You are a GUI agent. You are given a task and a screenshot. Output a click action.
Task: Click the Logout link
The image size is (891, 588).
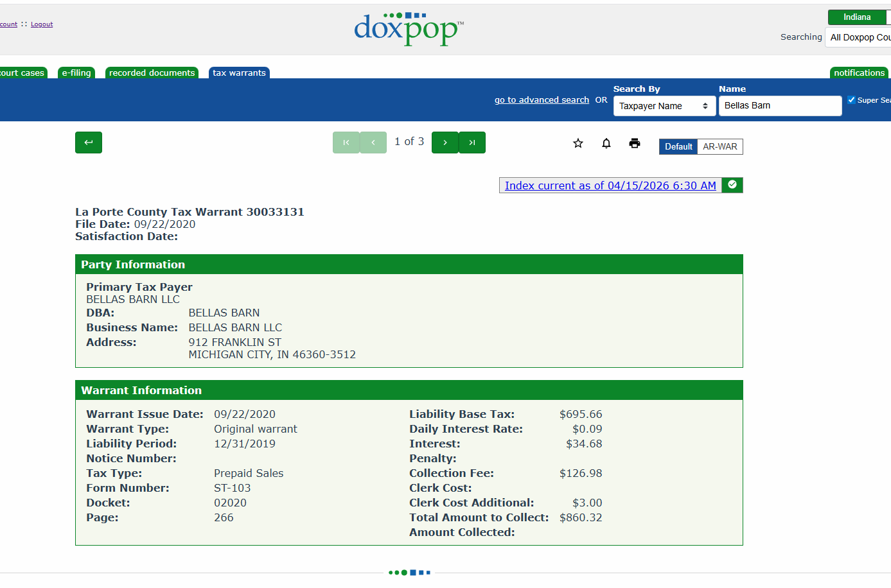(x=42, y=24)
